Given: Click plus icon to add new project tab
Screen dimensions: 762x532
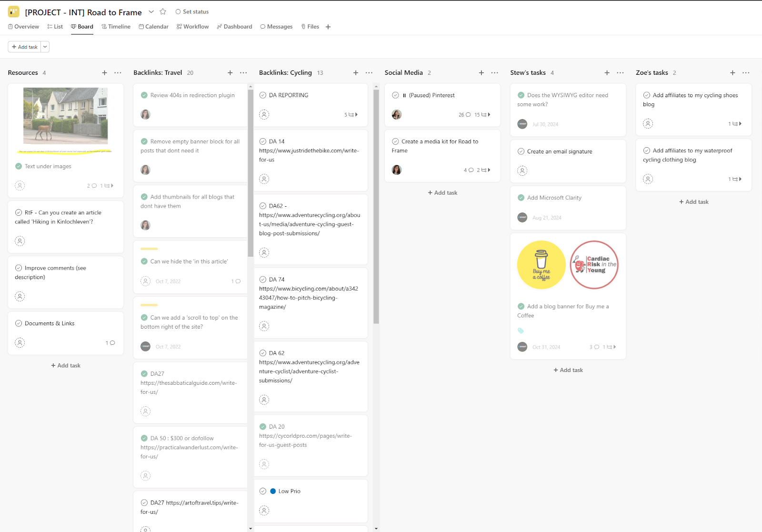Looking at the screenshot, I should [x=328, y=27].
